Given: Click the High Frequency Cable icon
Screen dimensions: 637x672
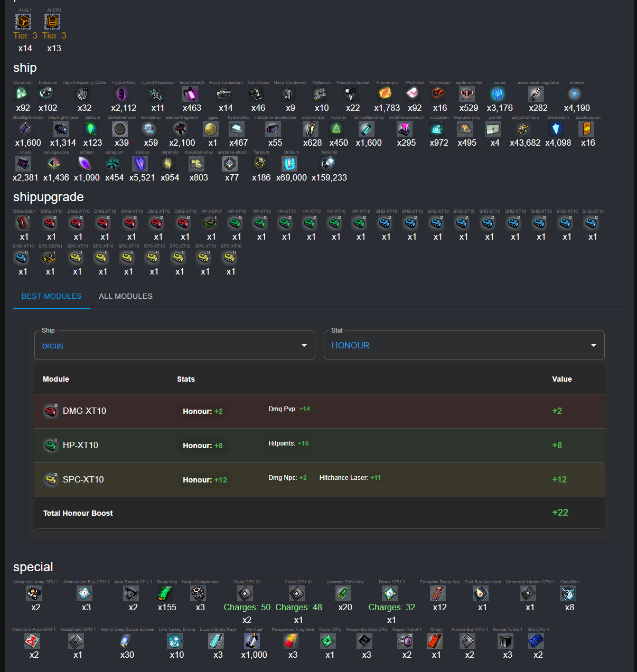Looking at the screenshot, I should (82, 93).
